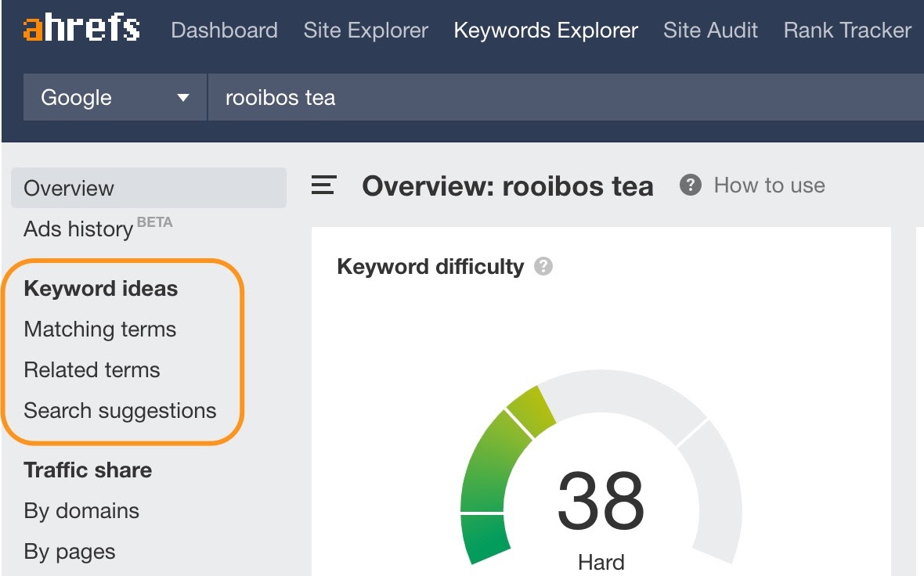This screenshot has height=576, width=924.
Task: Click the Keyword ideas section heading
Action: point(101,289)
